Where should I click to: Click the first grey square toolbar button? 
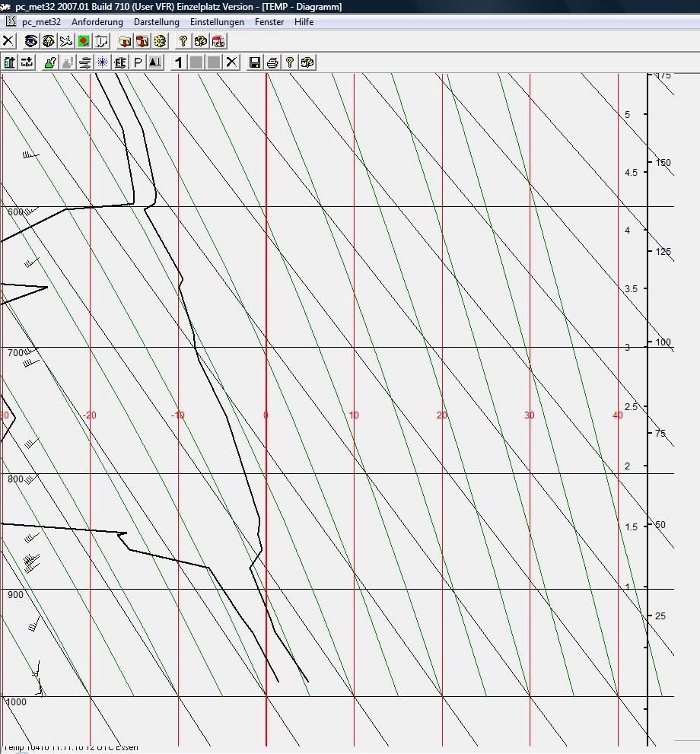pos(196,62)
